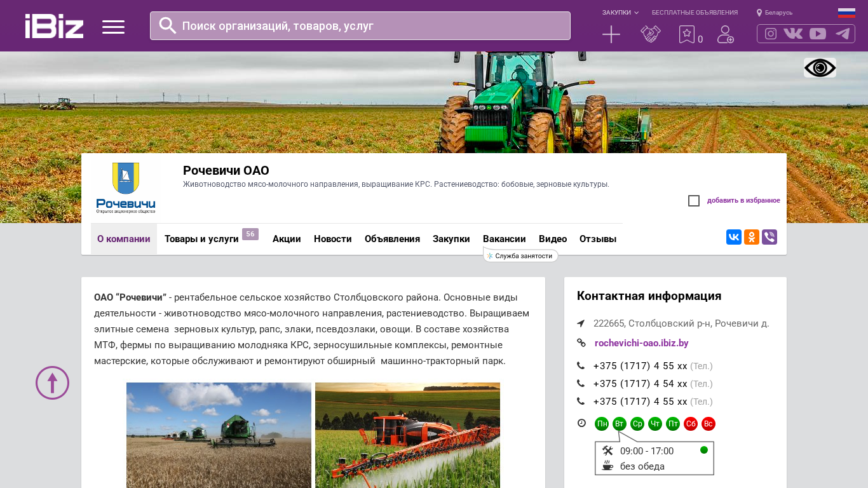The height and width of the screenshot is (488, 868).
Task: Click the plus add icon
Action: (611, 34)
